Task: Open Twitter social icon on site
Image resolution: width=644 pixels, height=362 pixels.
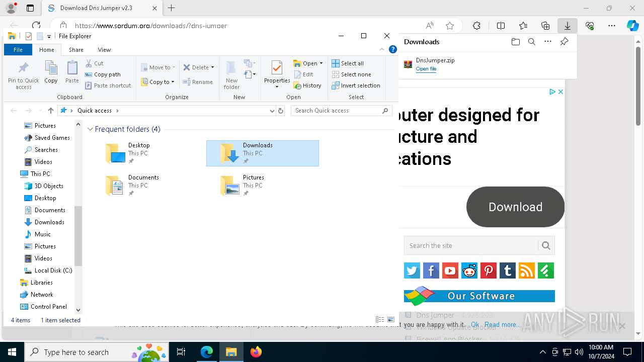Action: point(412,270)
